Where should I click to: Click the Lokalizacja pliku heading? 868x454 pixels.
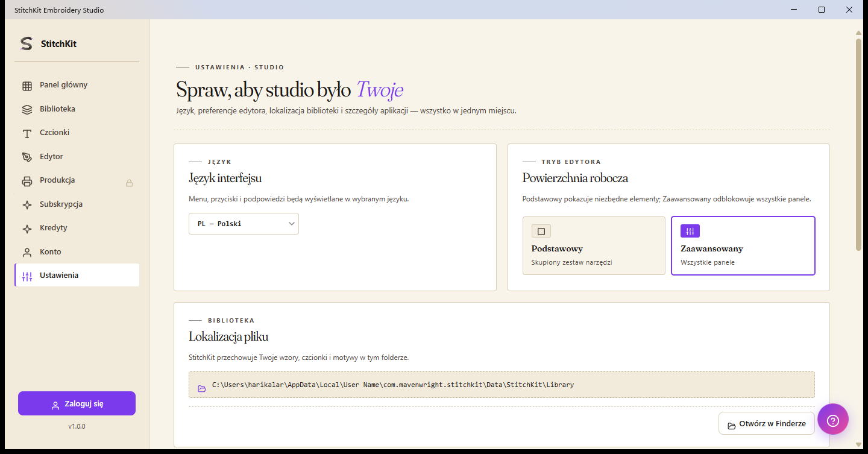(228, 336)
